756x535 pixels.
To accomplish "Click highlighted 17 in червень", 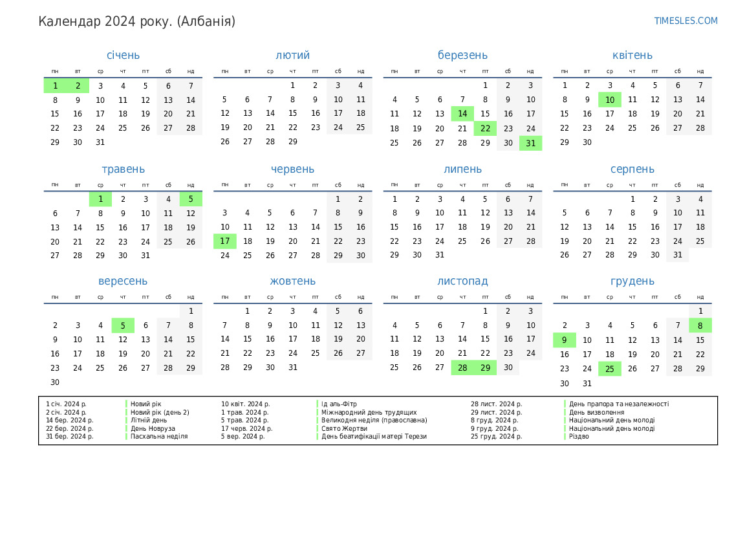I will [224, 241].
